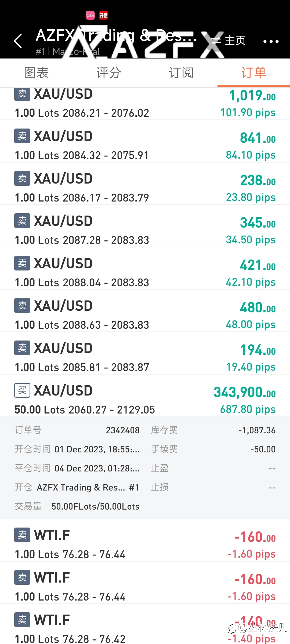The height and width of the screenshot is (644, 290).
Task: Tap the 主页 home button
Action: pos(229,41)
